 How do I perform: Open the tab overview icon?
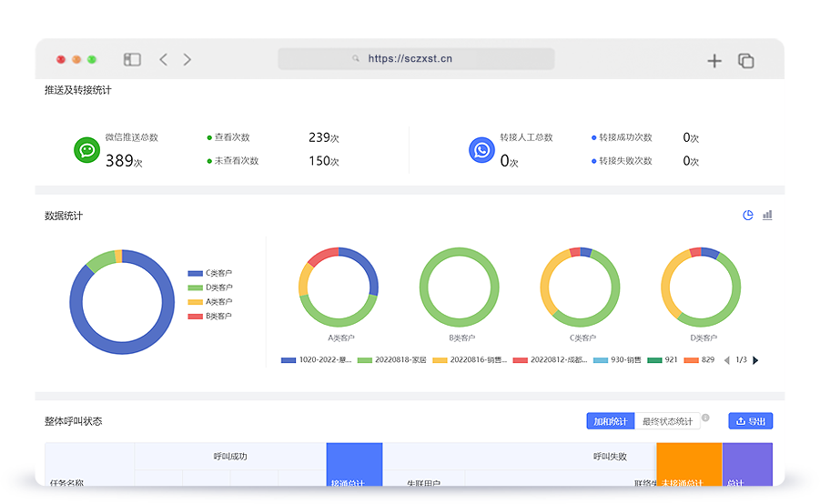pos(745,61)
